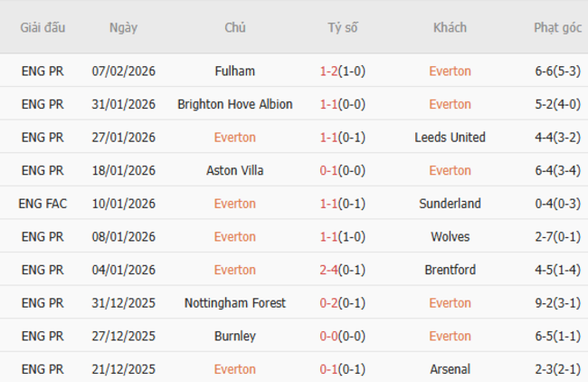588x382 pixels.
Task: Open Sunderland team link
Action: (x=450, y=204)
